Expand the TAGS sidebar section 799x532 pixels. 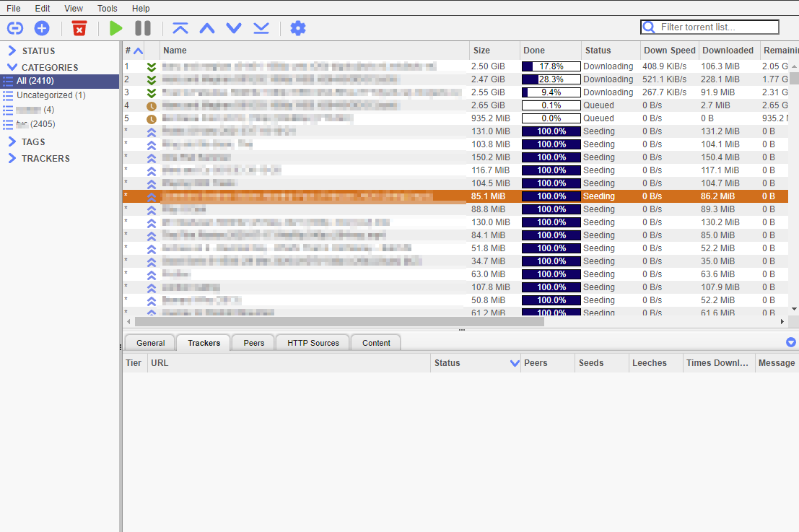click(x=12, y=141)
